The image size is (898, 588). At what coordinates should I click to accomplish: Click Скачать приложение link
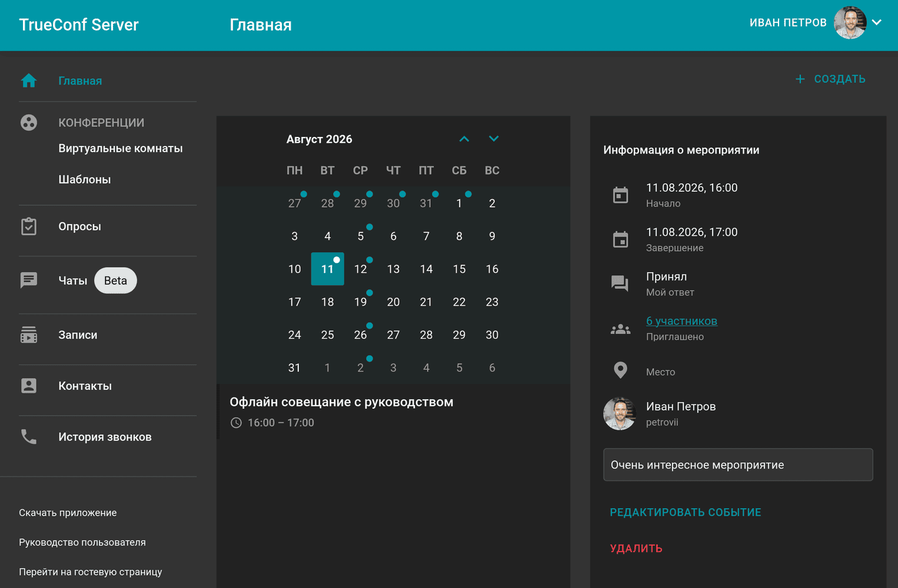[x=68, y=513]
